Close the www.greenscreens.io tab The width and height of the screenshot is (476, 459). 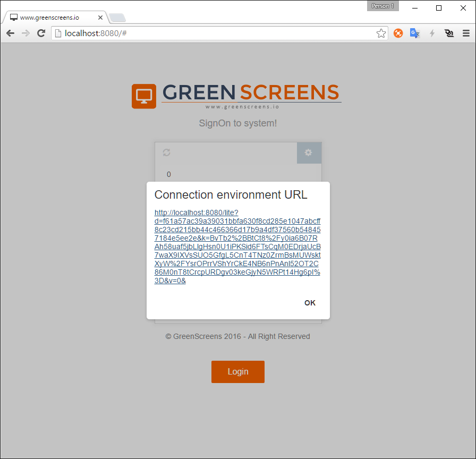click(x=100, y=17)
